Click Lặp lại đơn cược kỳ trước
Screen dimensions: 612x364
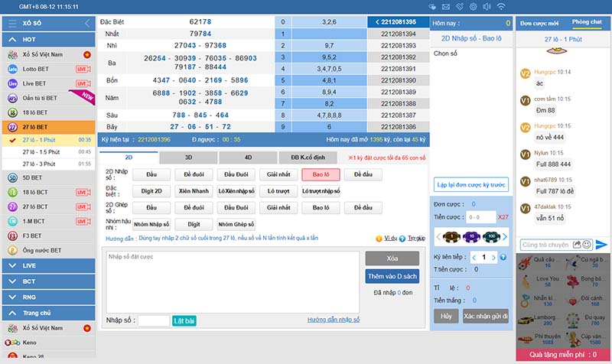pos(471,184)
